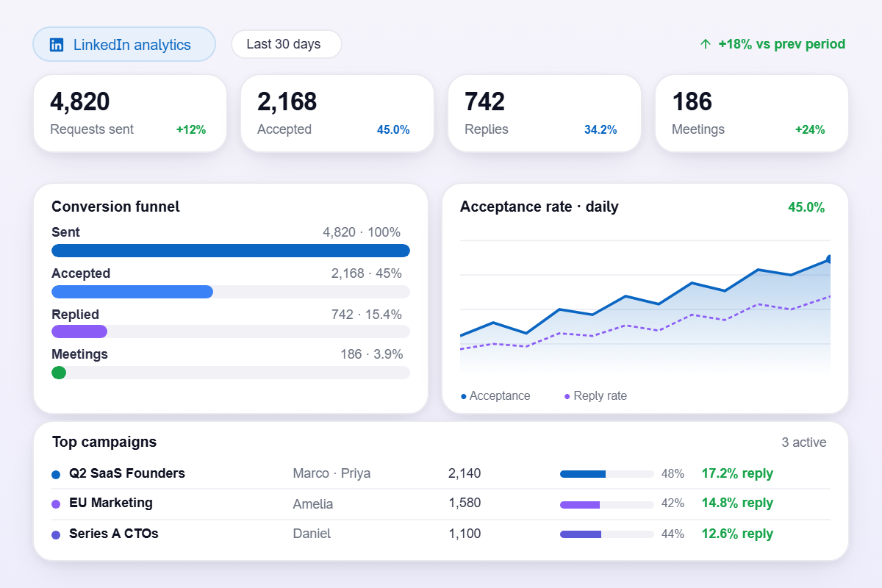Click the 12.6% reply rate link
The height and width of the screenshot is (588, 882).
[737, 534]
